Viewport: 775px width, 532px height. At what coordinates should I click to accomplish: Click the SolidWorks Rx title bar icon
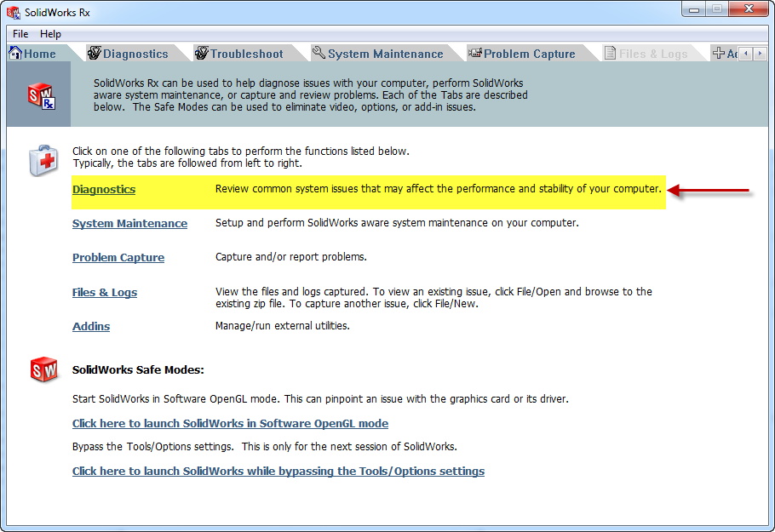(14, 13)
